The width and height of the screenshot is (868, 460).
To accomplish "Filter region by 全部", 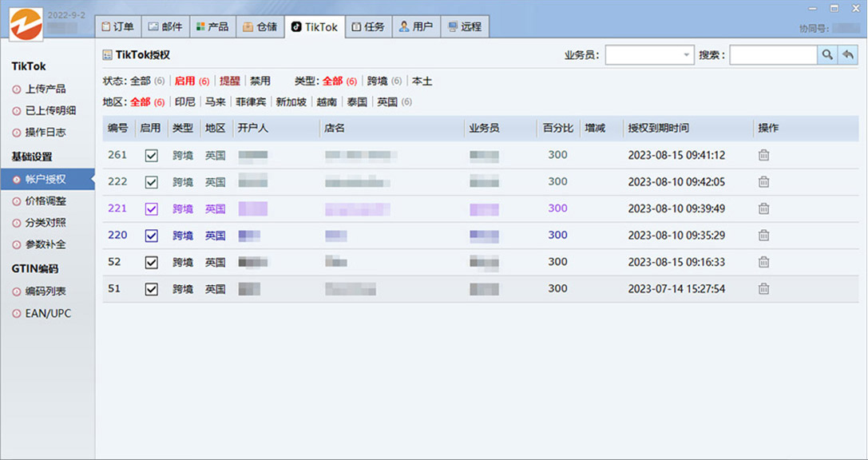I will 141,102.
